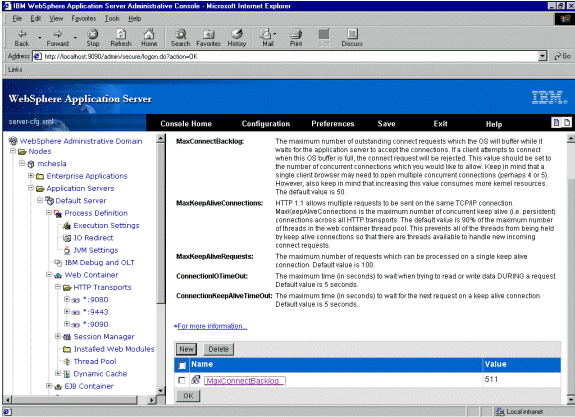Open the Favorites menu

(84, 18)
